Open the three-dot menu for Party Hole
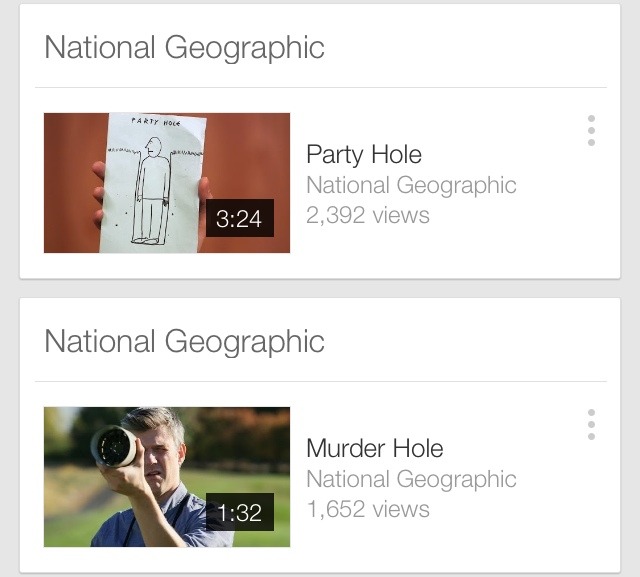Viewport: 640px width, 577px height. coord(591,131)
